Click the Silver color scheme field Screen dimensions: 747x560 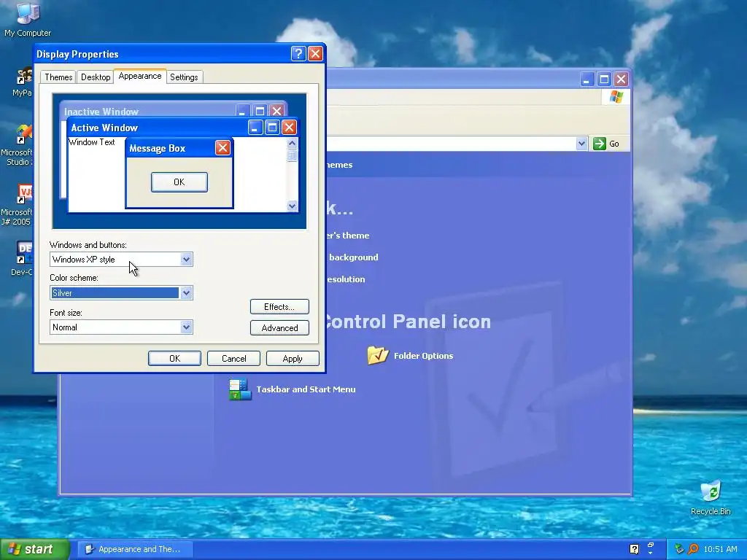click(x=115, y=293)
